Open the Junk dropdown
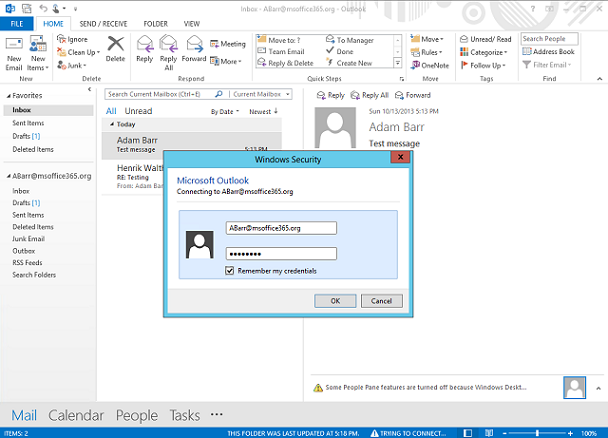This screenshot has height=438, width=608. [72, 66]
